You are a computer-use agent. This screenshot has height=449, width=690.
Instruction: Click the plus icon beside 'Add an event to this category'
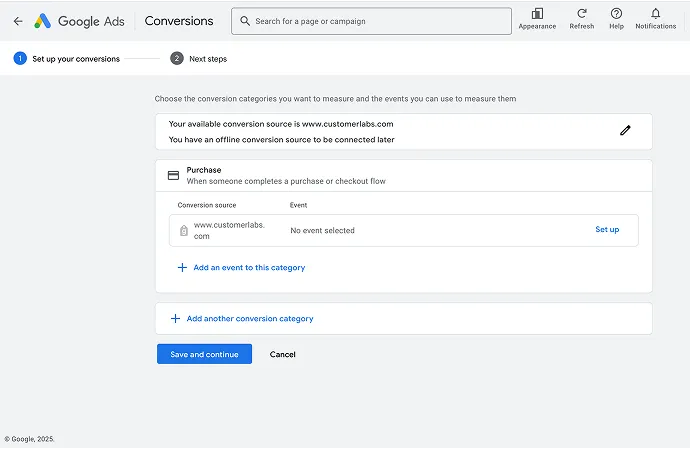coord(182,268)
